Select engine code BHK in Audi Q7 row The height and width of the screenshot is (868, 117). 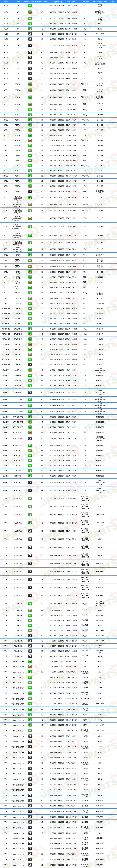(x=100, y=24)
